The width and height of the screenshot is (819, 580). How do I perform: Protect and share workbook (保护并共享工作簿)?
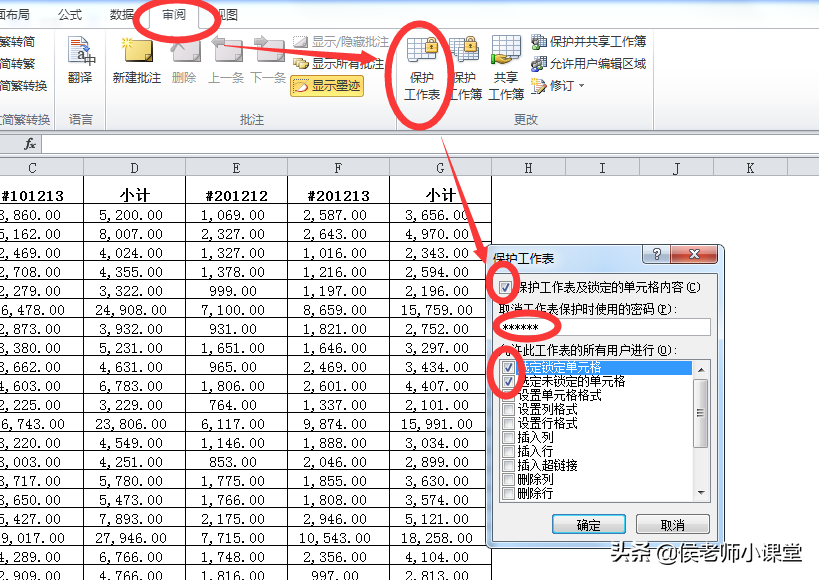[589, 42]
